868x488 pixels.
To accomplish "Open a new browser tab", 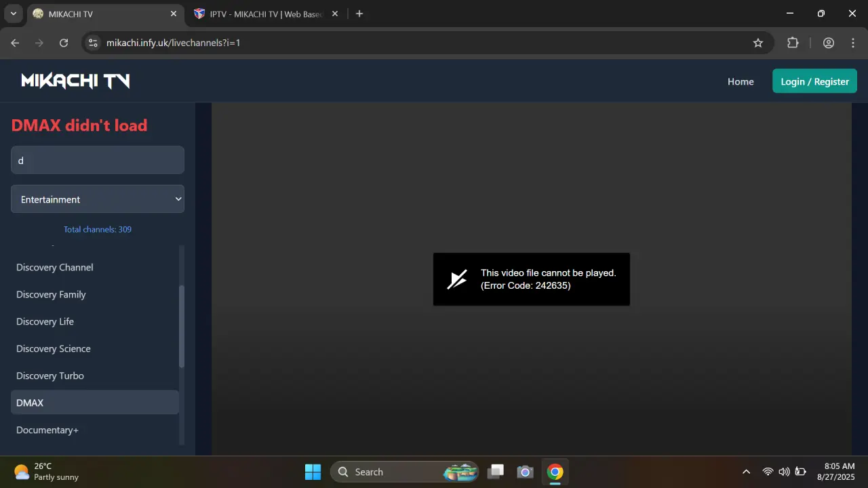I will pos(359,14).
